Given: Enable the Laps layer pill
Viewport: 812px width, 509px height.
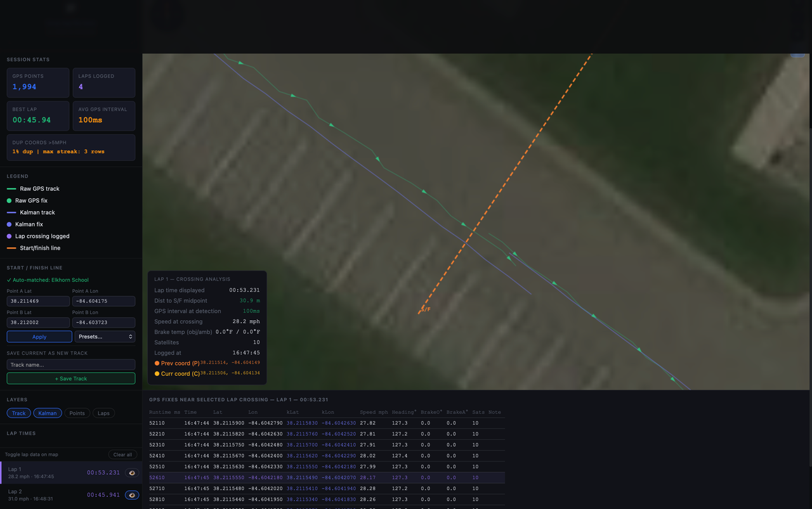Looking at the screenshot, I should point(103,413).
